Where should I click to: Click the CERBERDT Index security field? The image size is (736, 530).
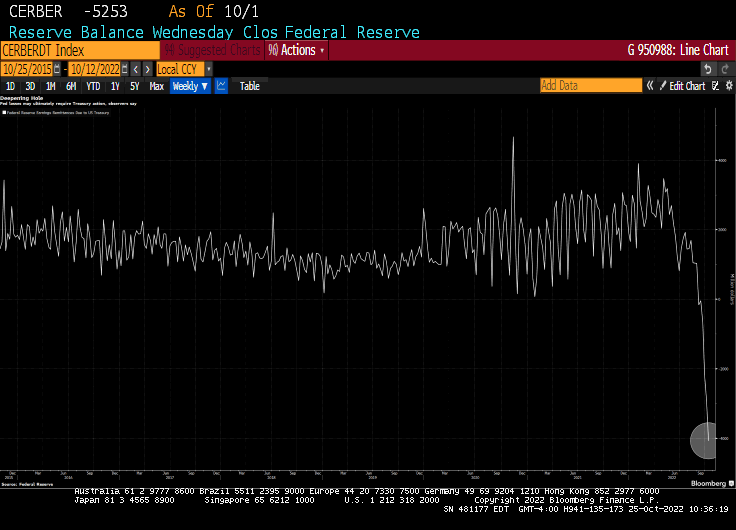click(x=80, y=50)
